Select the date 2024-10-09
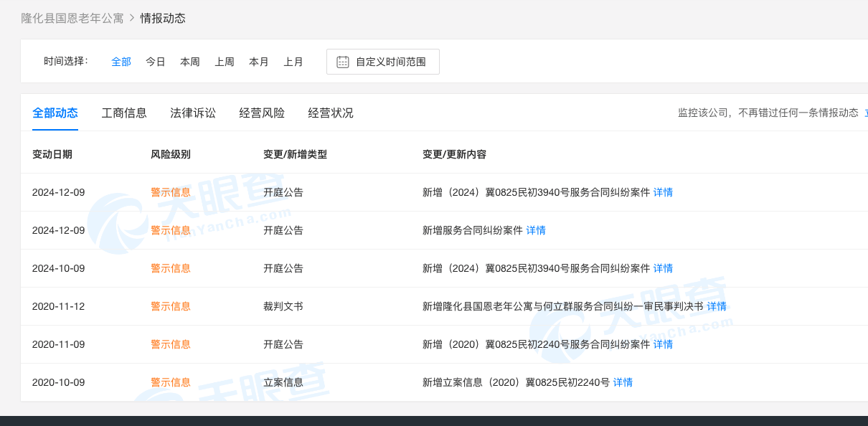Image resolution: width=868 pixels, height=426 pixels. [59, 268]
